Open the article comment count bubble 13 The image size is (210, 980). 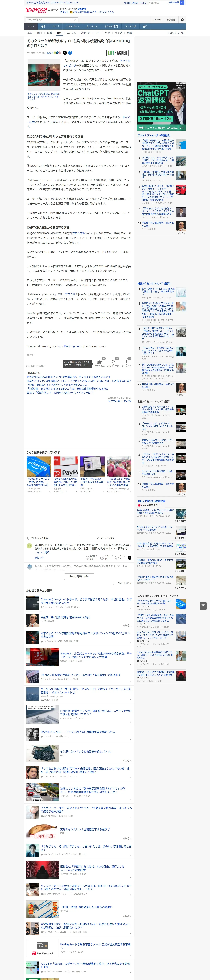50,53
